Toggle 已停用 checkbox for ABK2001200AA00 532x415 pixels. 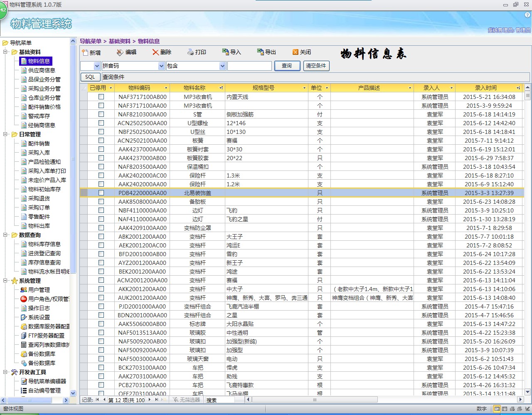tap(101, 236)
